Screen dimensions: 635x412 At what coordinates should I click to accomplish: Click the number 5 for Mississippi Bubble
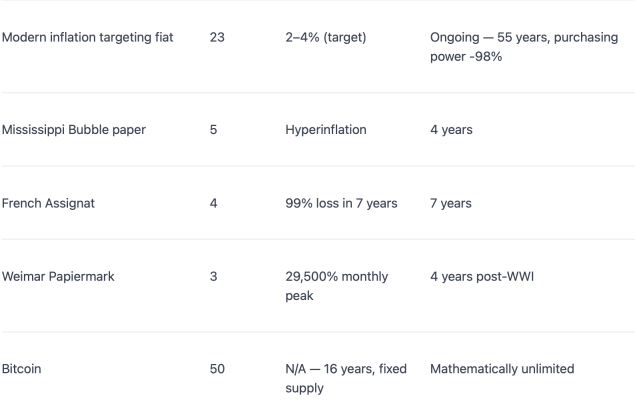click(x=213, y=130)
